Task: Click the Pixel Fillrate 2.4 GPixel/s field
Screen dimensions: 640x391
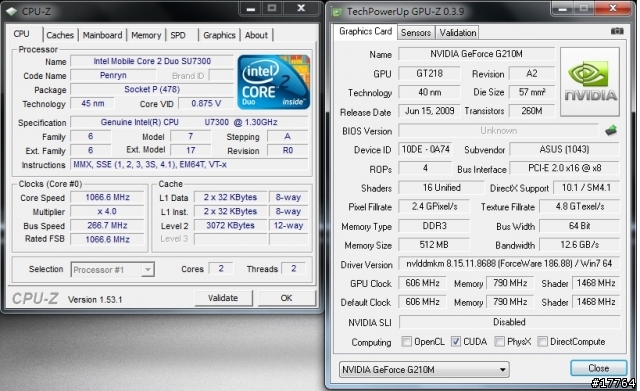Action: (434, 207)
